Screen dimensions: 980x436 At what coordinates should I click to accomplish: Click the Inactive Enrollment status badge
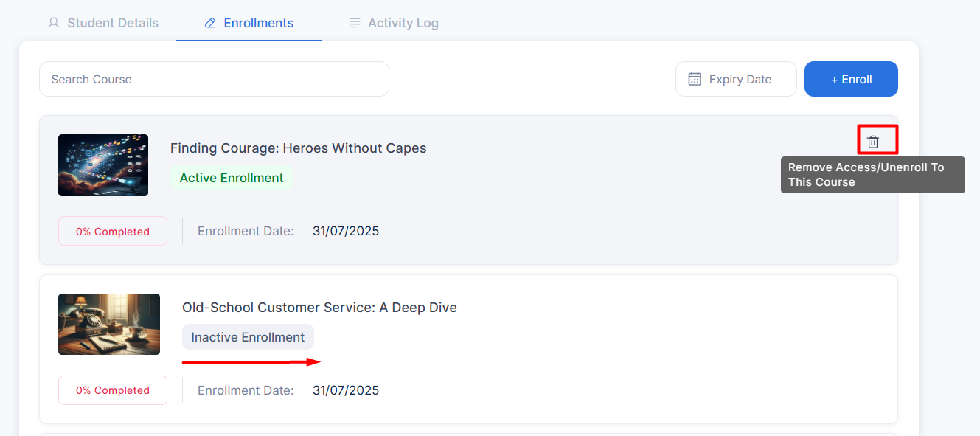248,337
